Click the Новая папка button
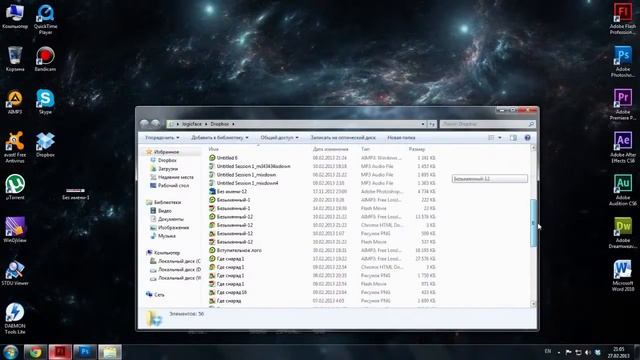This screenshot has height=360, width=640. [401, 138]
